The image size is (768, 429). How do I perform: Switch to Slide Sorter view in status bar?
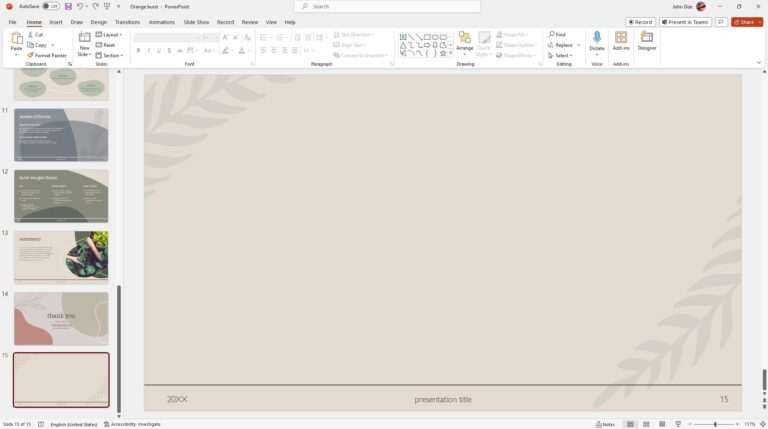[647, 424]
